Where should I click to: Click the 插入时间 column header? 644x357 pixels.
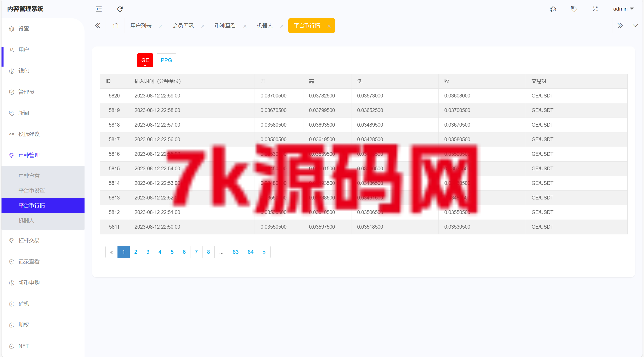[192, 81]
